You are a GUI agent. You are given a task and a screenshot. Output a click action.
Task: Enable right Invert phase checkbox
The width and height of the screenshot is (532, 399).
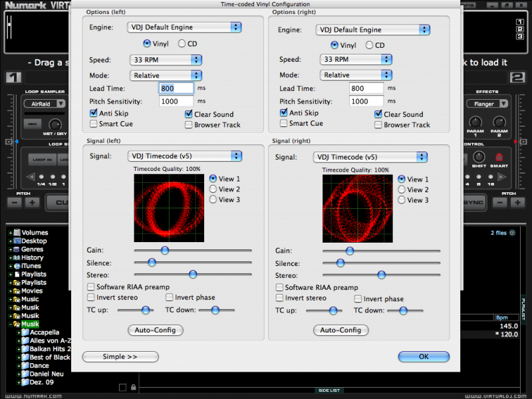pos(358,299)
